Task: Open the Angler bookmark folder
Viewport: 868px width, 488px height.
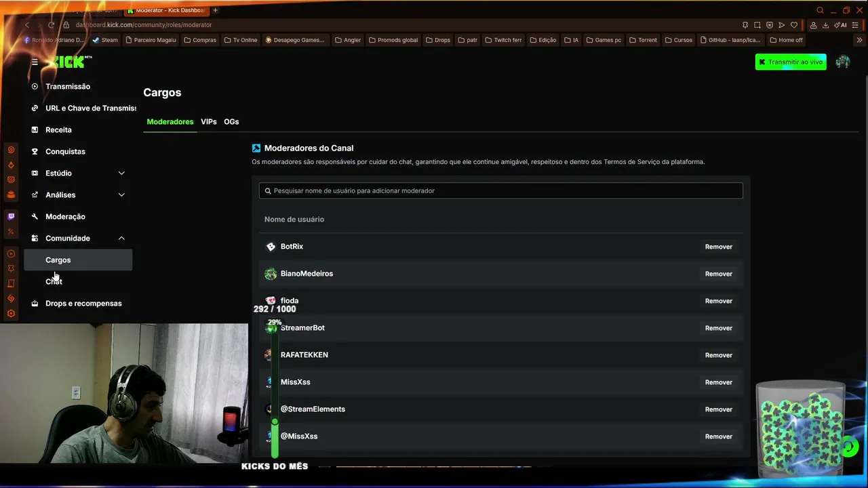Action: (x=348, y=40)
